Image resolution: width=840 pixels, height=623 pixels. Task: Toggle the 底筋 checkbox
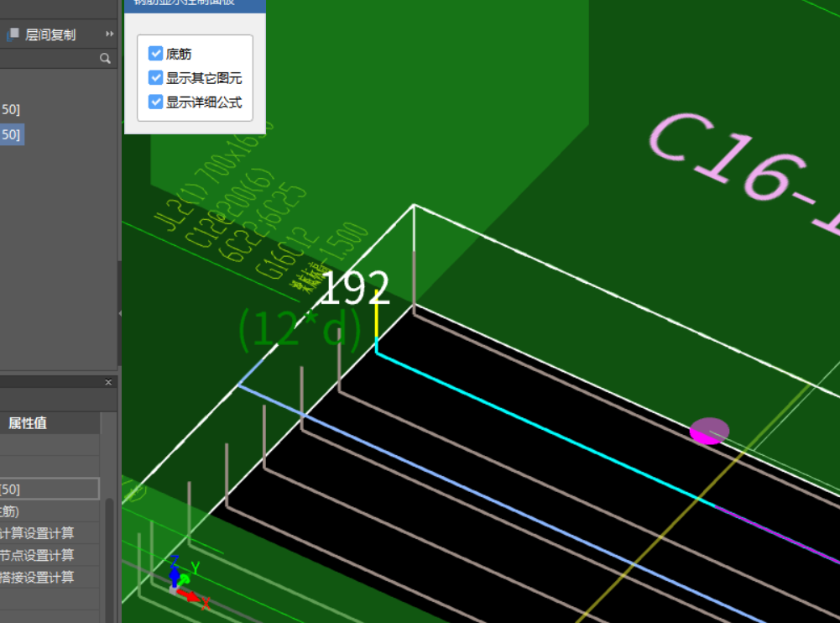click(x=156, y=54)
